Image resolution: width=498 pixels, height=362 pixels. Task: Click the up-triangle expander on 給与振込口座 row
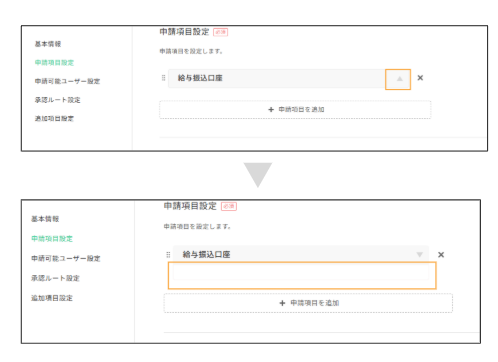pyautogui.click(x=399, y=79)
